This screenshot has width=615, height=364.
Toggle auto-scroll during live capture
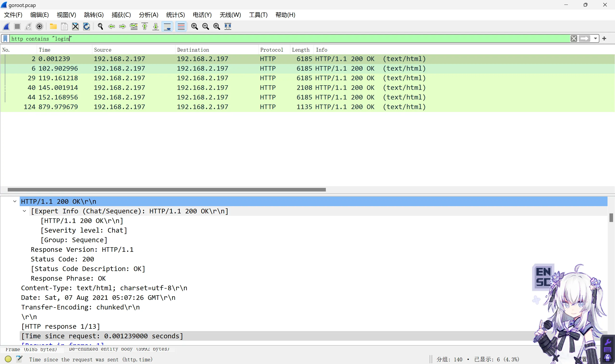167,26
